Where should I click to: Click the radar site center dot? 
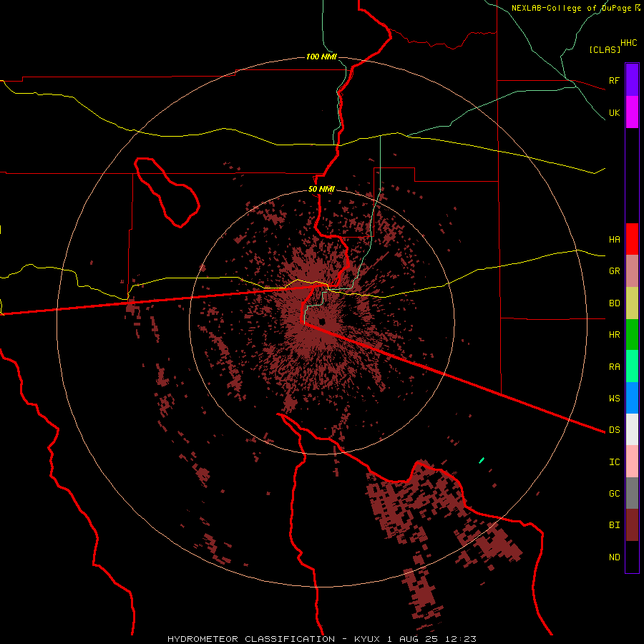tap(322, 321)
